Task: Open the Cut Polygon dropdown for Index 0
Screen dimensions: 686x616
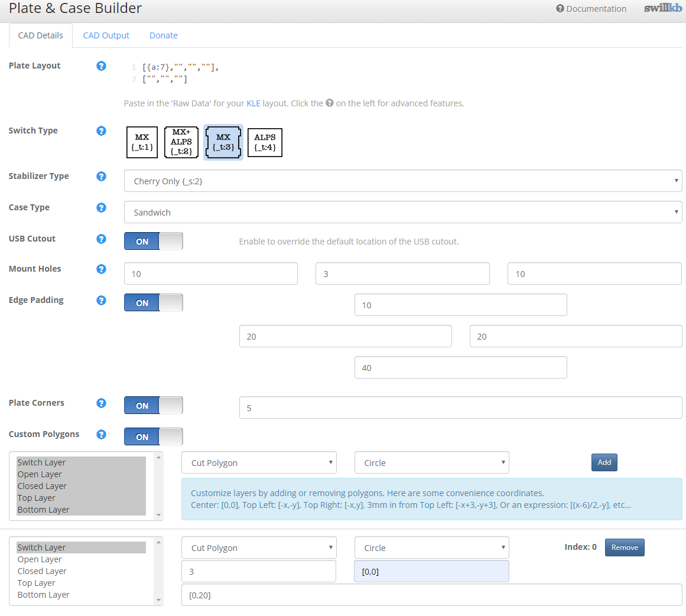Action: pyautogui.click(x=259, y=548)
